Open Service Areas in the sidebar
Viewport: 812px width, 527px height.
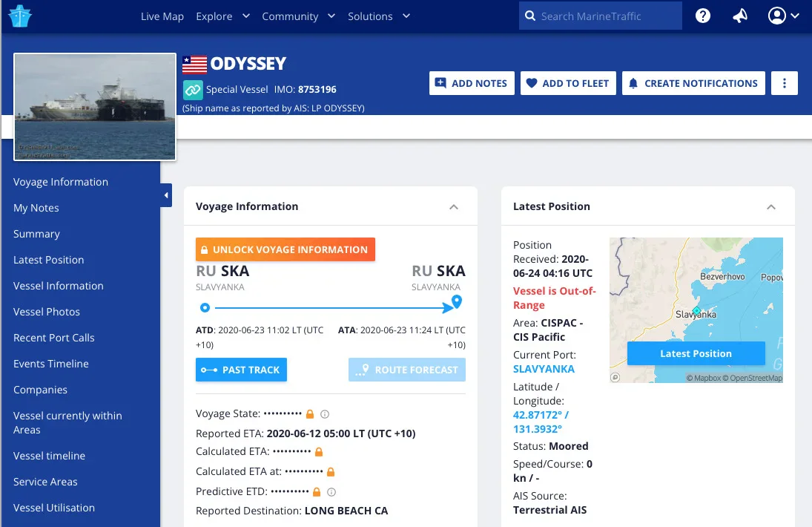click(x=45, y=482)
